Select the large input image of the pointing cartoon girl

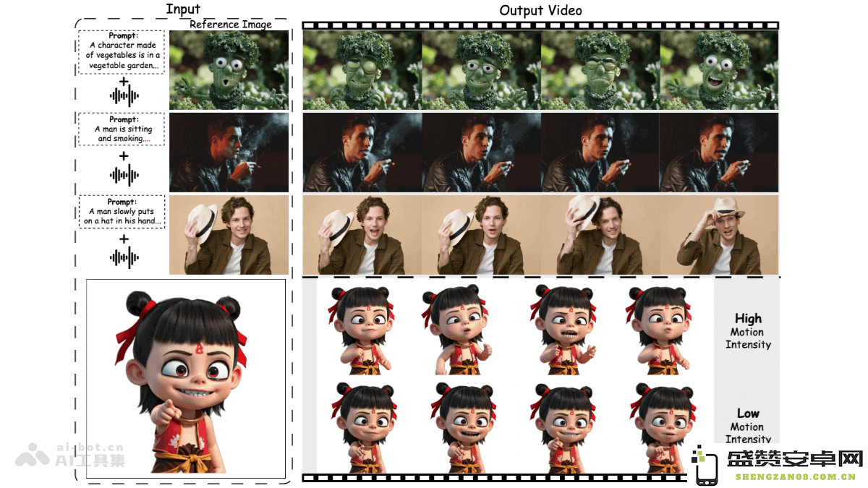pos(185,379)
